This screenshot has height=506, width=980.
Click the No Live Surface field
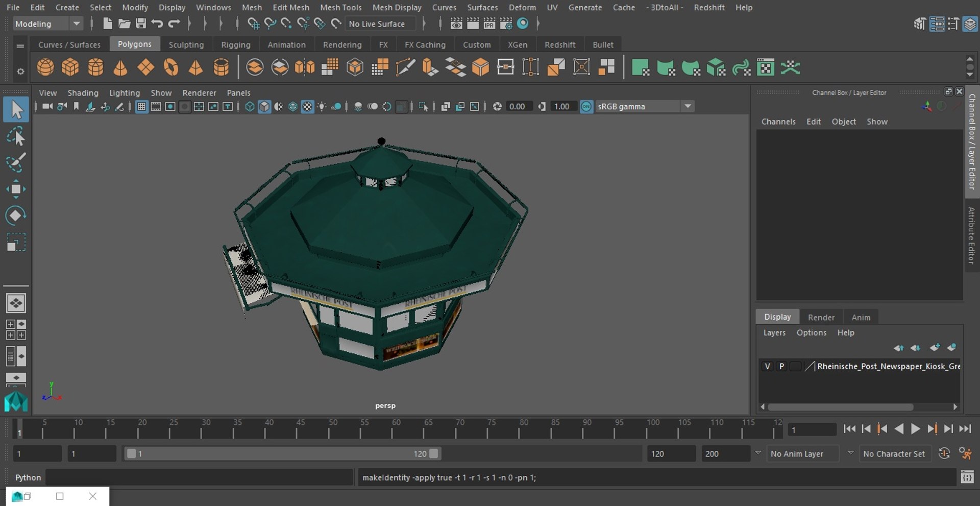(380, 23)
